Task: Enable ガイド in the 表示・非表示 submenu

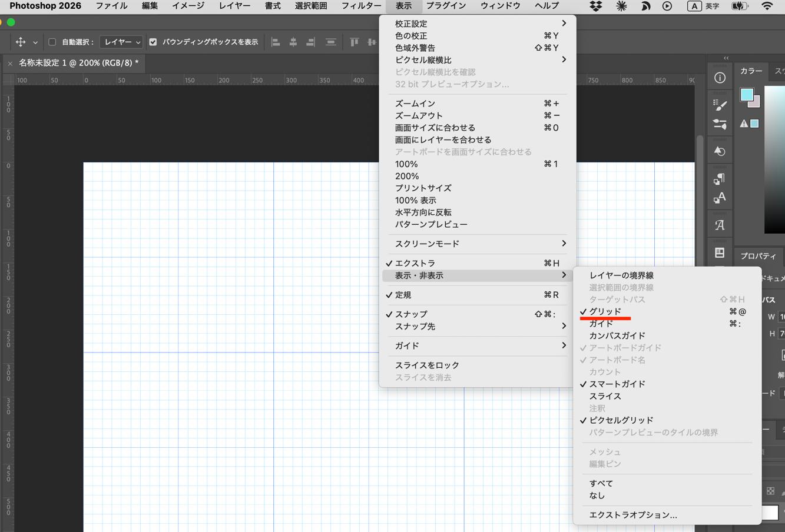Action: pyautogui.click(x=667, y=324)
